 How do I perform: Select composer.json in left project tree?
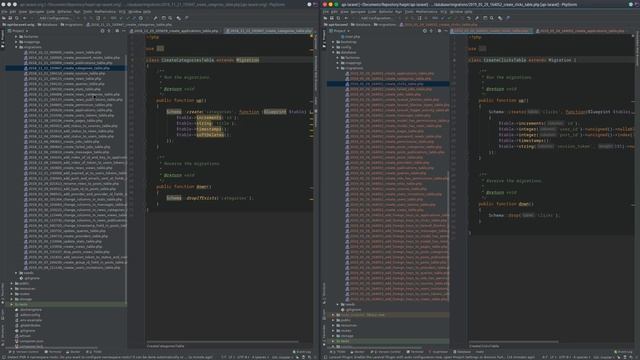(31, 341)
